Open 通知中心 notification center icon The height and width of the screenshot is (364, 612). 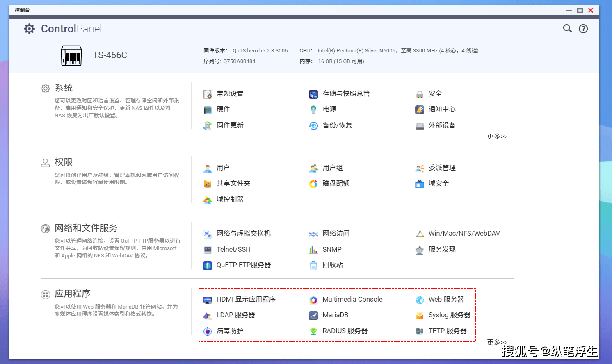point(420,109)
